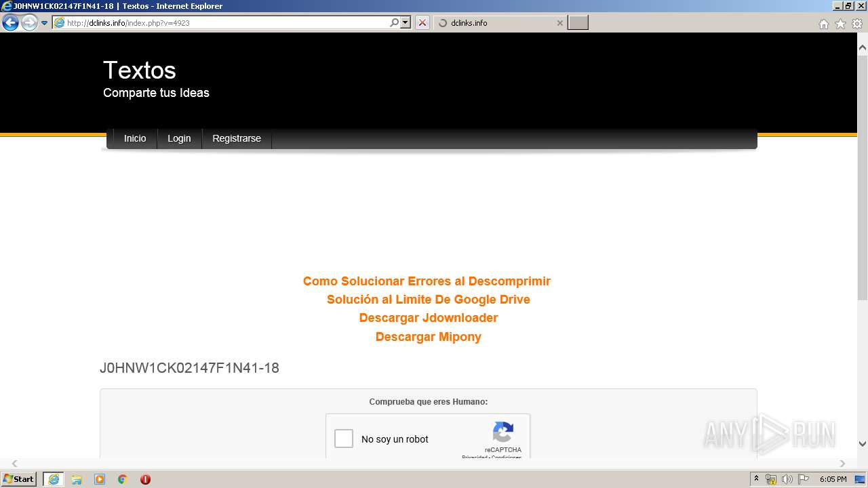The width and height of the screenshot is (868, 488).
Task: Click the Comparte tus Ideas subtitle
Action: [x=156, y=93]
